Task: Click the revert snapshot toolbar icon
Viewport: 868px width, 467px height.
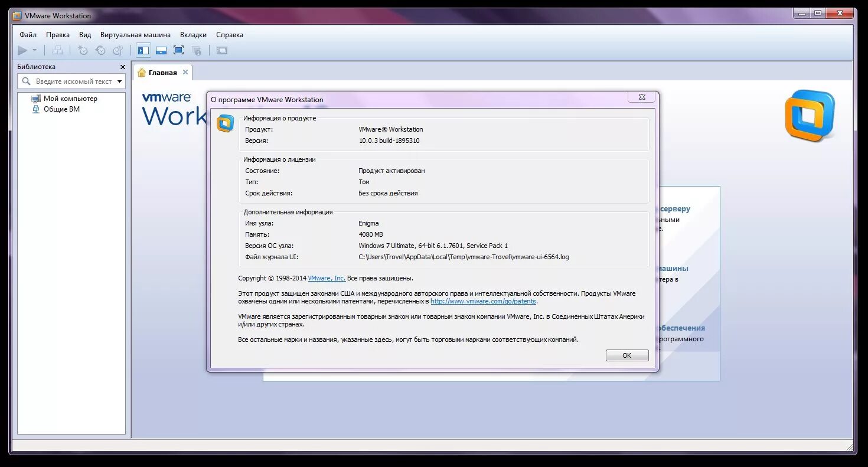Action: pyautogui.click(x=100, y=50)
